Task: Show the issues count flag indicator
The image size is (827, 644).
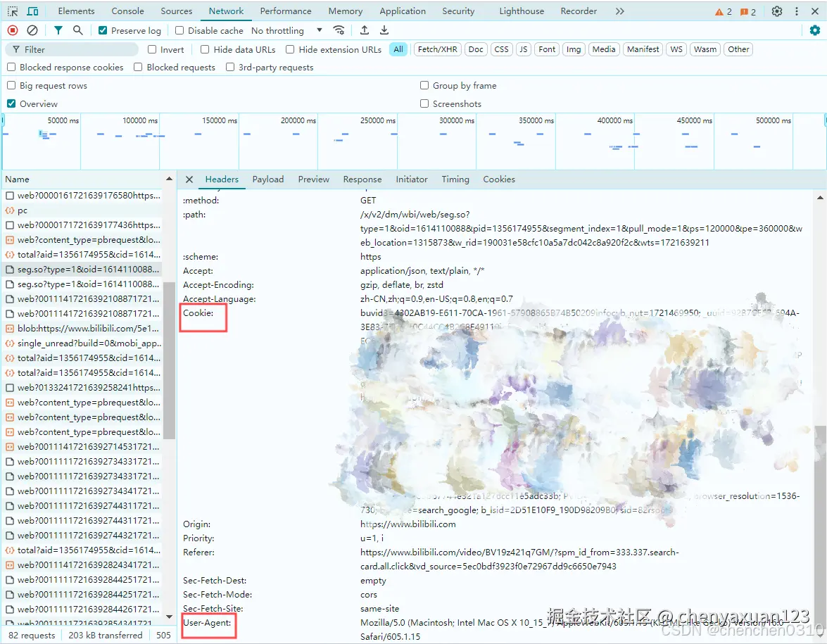Action: 748,11
